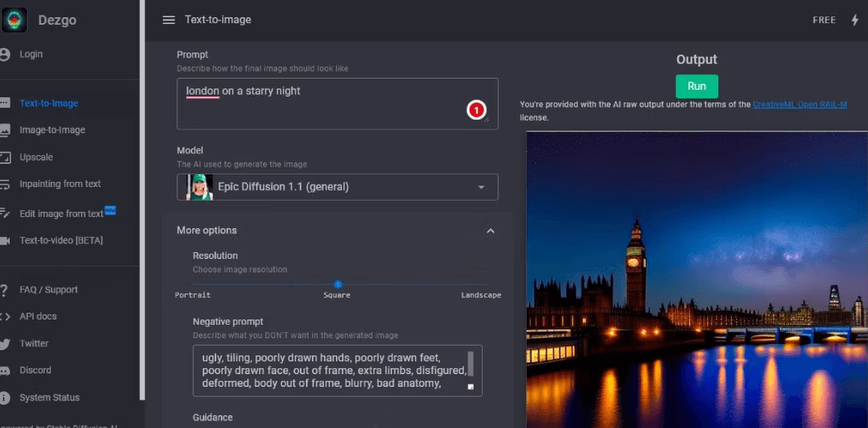This screenshot has width=868, height=428.
Task: Open the Upscale tool
Action: [36, 157]
